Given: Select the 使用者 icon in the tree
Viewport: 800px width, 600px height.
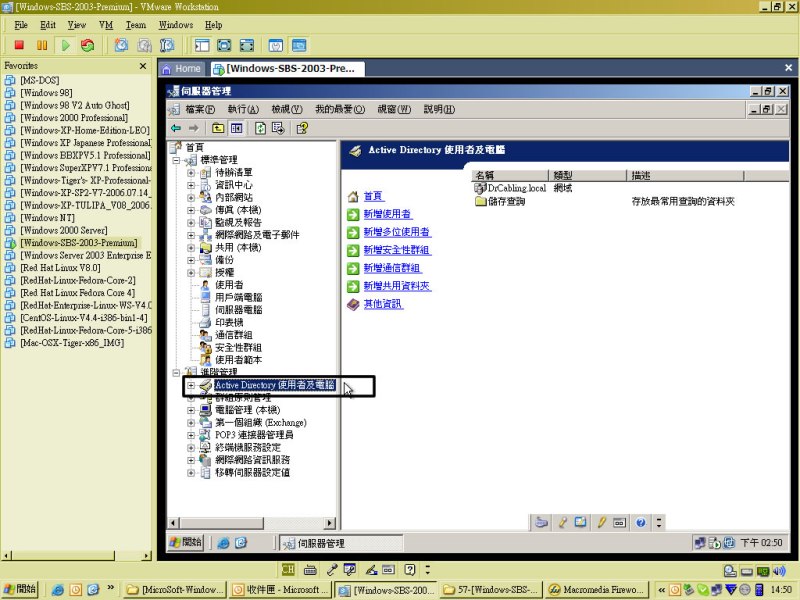Looking at the screenshot, I should tap(205, 285).
